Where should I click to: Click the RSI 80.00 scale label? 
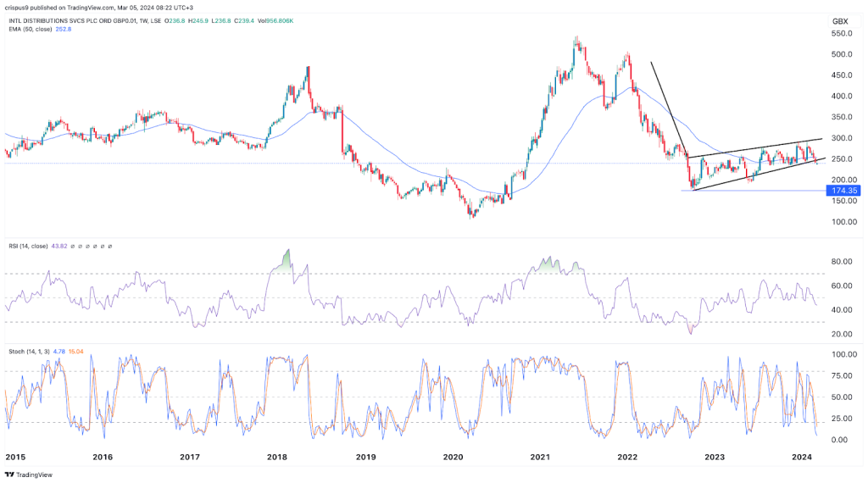[840, 262]
